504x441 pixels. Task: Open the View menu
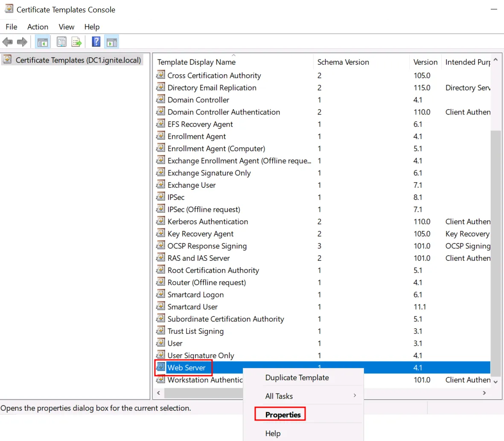click(x=66, y=26)
